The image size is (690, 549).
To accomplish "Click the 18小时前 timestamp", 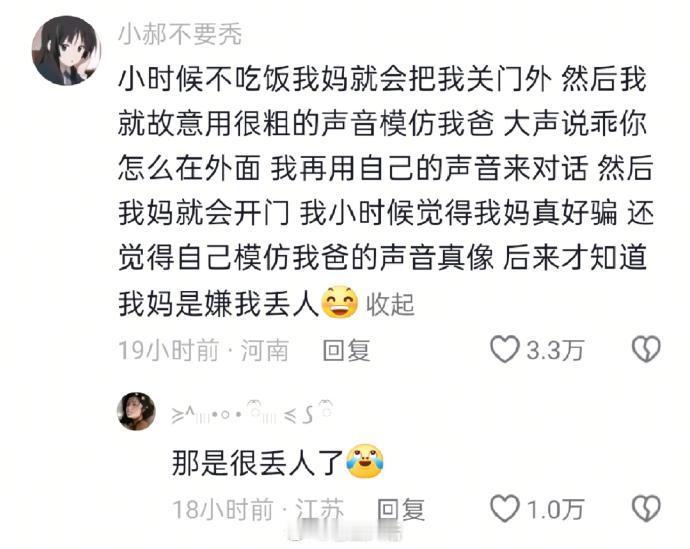I will coord(223,510).
